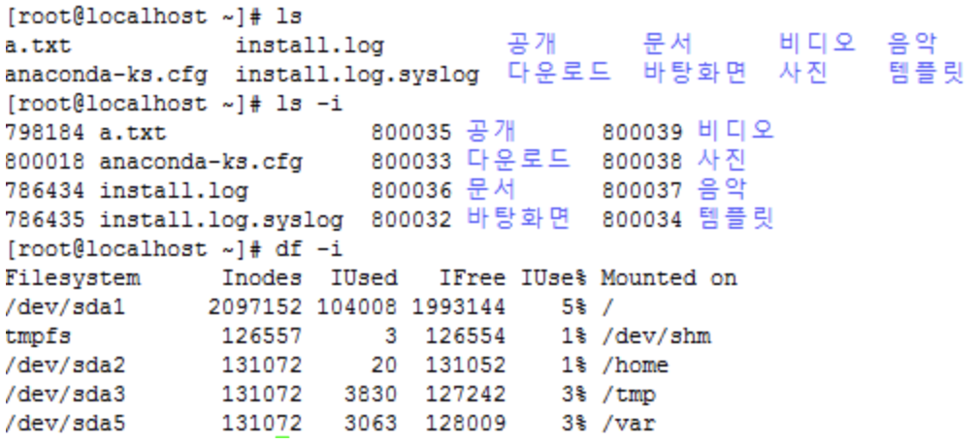The height and width of the screenshot is (444, 980).
Task: Click the 'df -i' command text
Action: (310, 249)
